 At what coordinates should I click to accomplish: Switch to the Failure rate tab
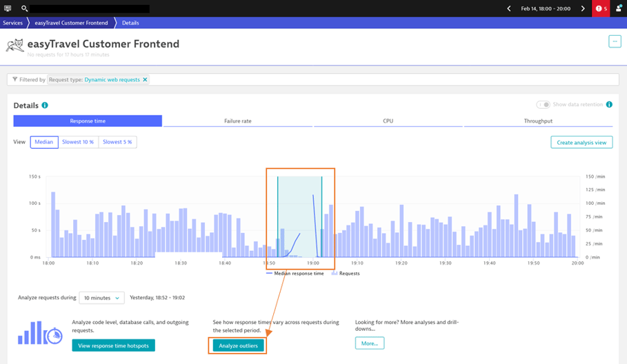237,121
